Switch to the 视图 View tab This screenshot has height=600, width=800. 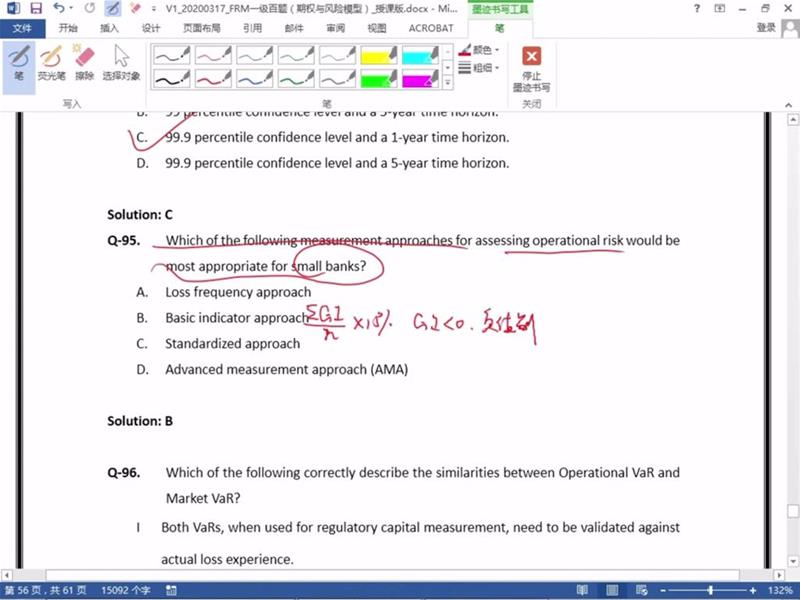click(x=377, y=28)
